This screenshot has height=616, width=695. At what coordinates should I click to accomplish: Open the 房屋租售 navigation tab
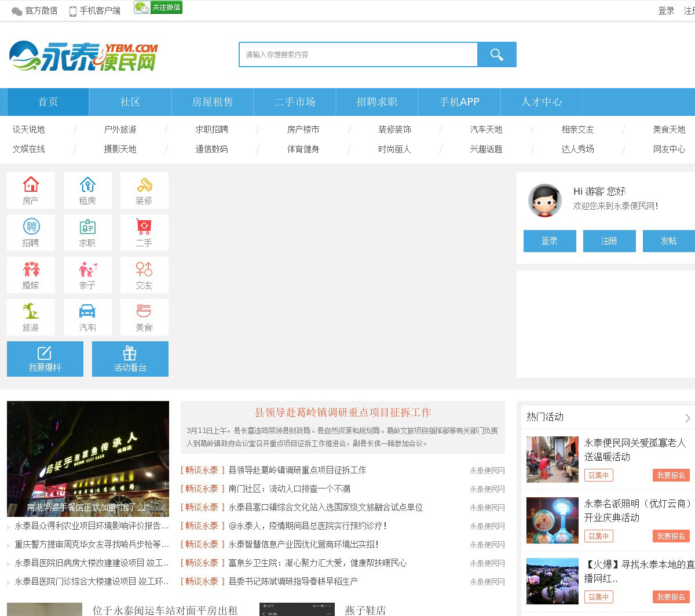[213, 102]
